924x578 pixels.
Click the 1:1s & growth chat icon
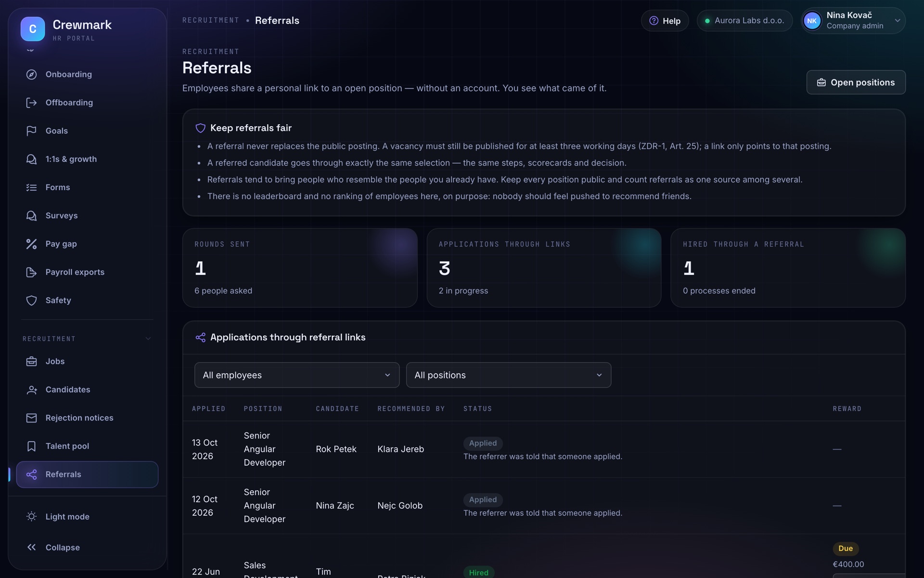click(x=31, y=159)
